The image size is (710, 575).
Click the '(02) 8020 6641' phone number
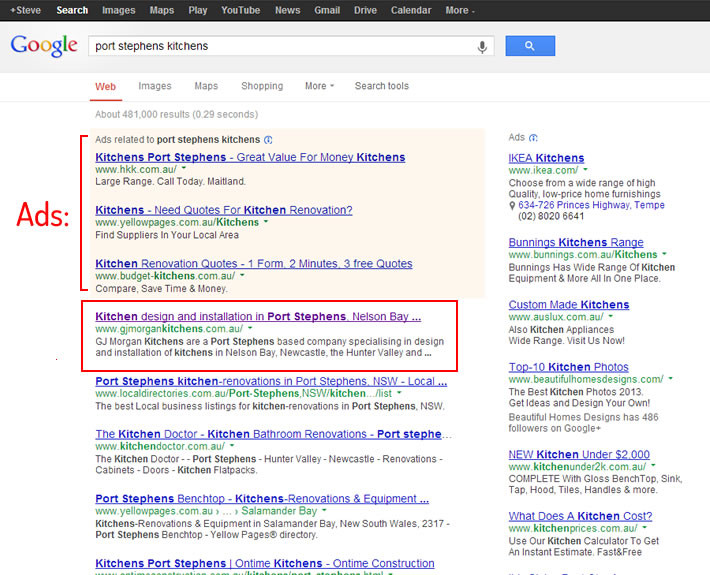551,216
